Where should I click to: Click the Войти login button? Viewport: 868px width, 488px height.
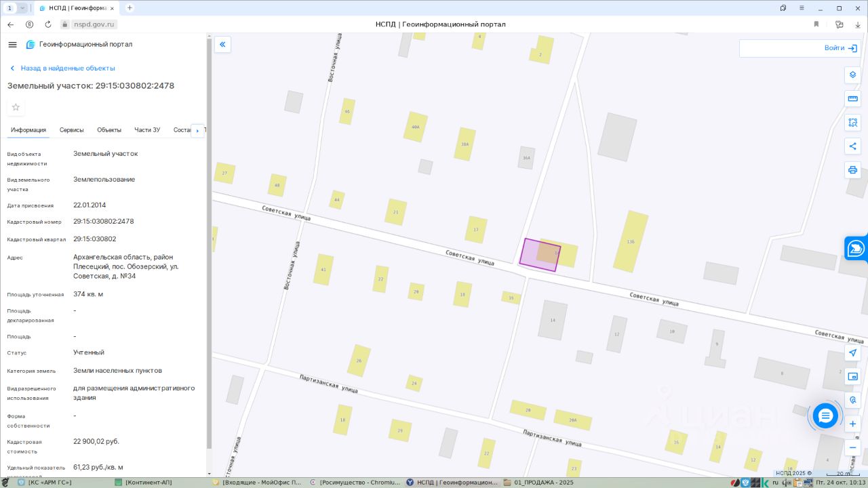pos(841,48)
